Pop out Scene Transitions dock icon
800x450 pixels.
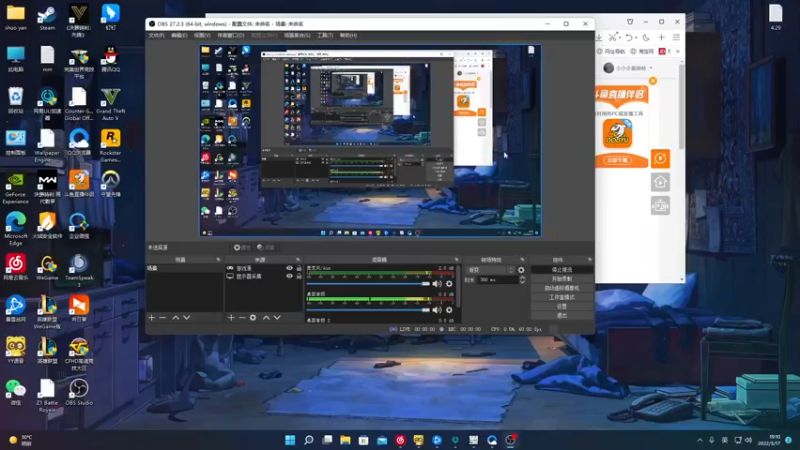click(522, 260)
